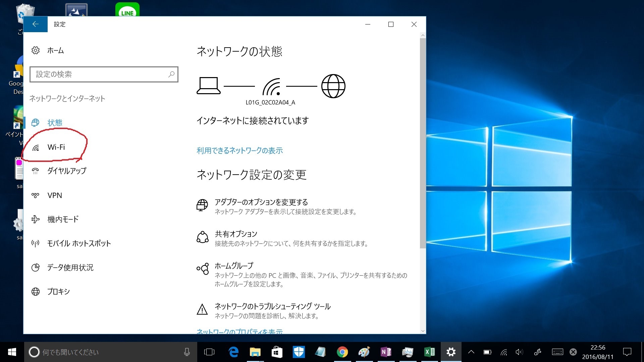The image size is (644, 362).
Task: Launch ネットワークのトラブルシューティング ツール
Action: point(273,306)
